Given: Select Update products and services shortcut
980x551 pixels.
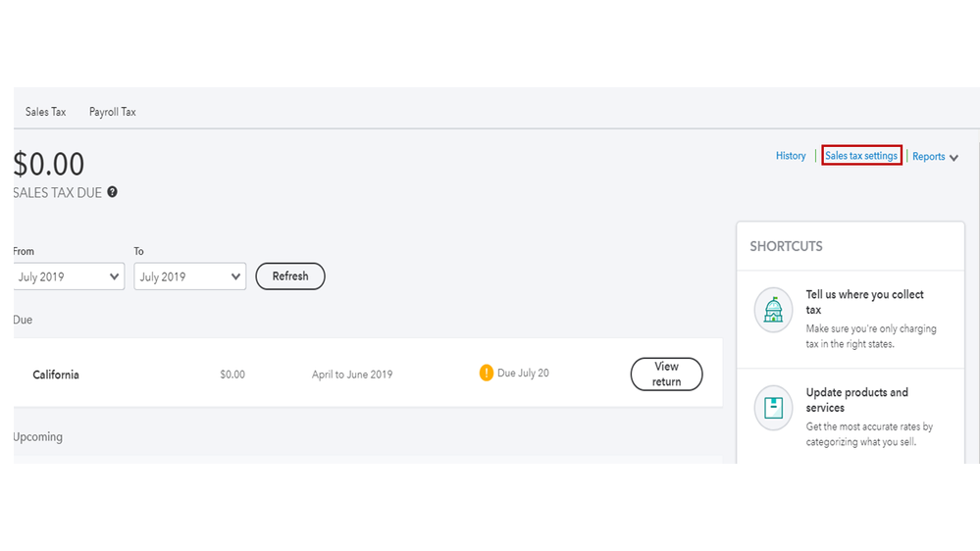Looking at the screenshot, I should pos(856,400).
